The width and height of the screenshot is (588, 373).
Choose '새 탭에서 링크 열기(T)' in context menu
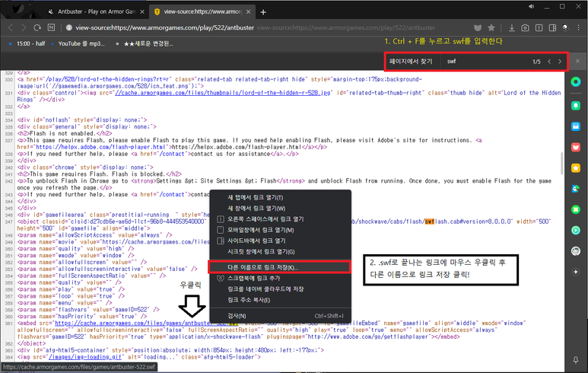(x=281, y=197)
